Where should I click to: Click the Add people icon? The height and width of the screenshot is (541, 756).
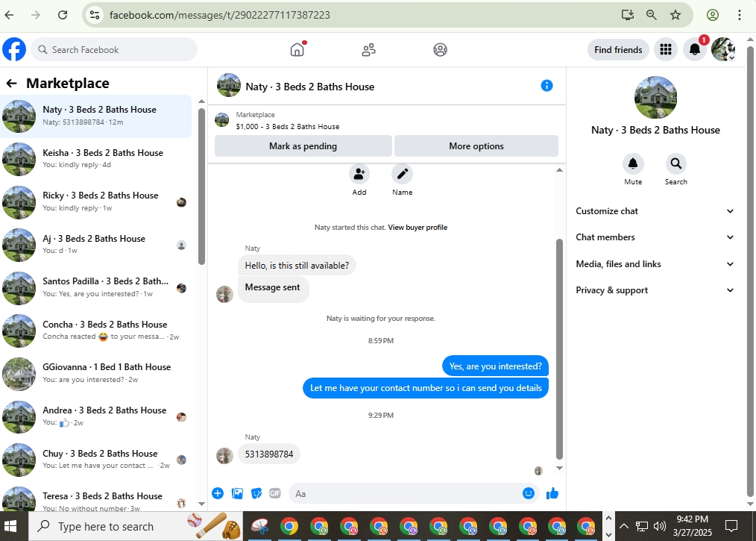(x=359, y=174)
